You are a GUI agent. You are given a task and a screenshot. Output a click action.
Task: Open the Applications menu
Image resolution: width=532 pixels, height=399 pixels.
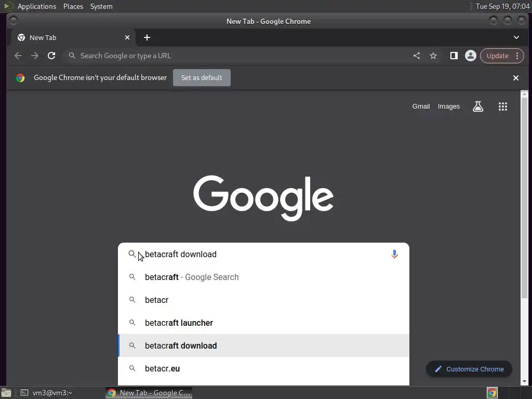click(x=37, y=6)
